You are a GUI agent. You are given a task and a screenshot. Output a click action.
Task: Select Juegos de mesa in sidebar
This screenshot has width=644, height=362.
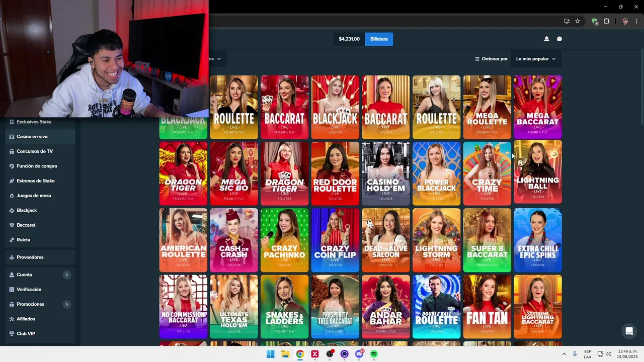40,196
